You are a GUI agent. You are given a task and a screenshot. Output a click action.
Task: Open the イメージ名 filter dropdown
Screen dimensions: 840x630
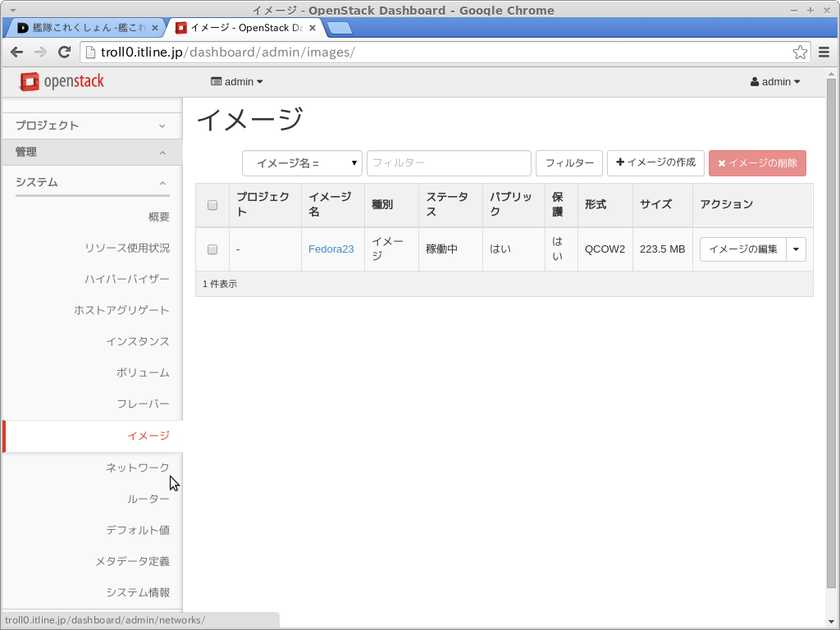click(x=302, y=163)
